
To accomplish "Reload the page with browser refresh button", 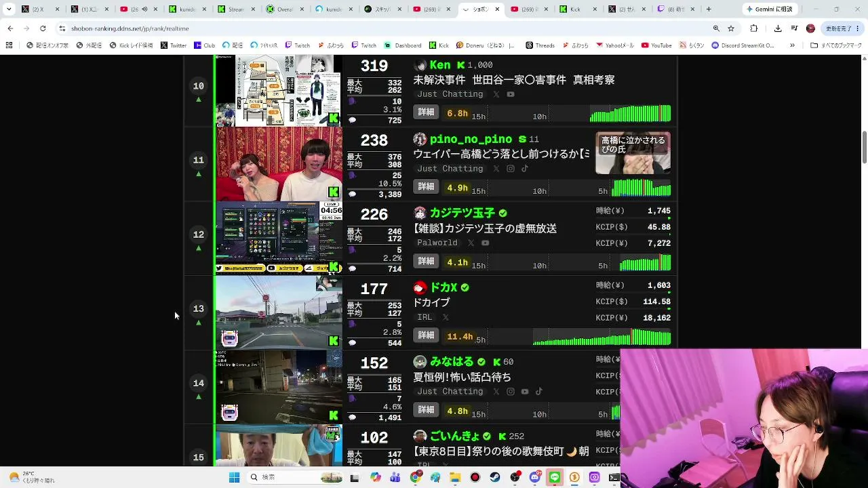I will pos(43,28).
